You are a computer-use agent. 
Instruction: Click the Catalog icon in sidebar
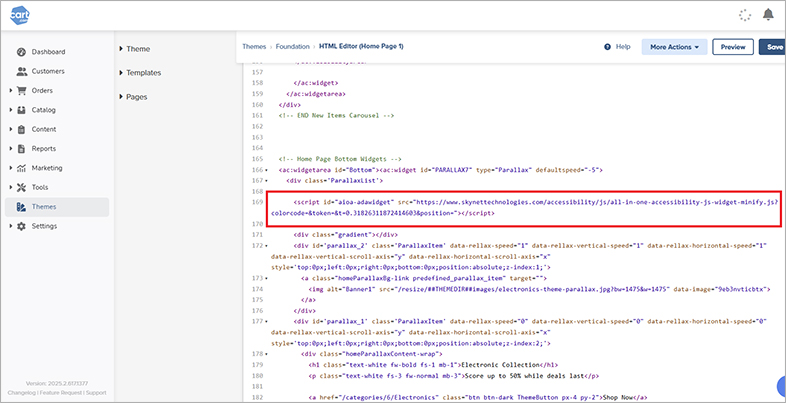coord(22,110)
